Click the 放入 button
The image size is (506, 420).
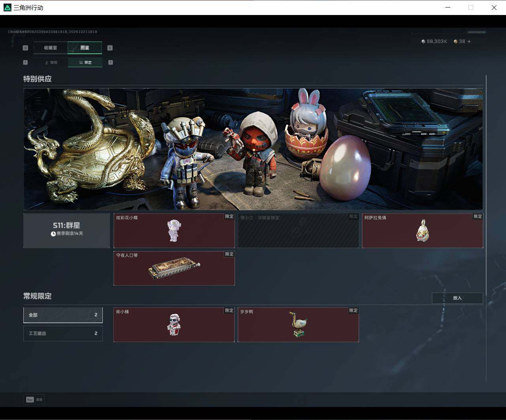point(457,298)
